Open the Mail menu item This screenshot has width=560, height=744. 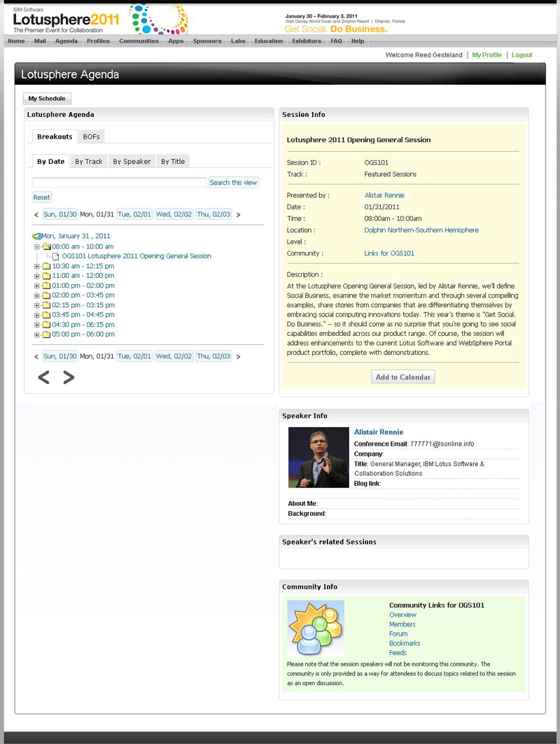pos(40,41)
